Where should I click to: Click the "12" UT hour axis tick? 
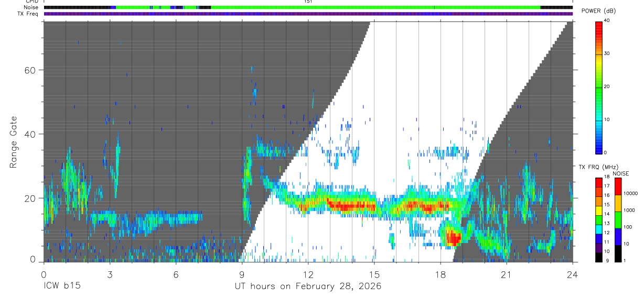pyautogui.click(x=308, y=274)
